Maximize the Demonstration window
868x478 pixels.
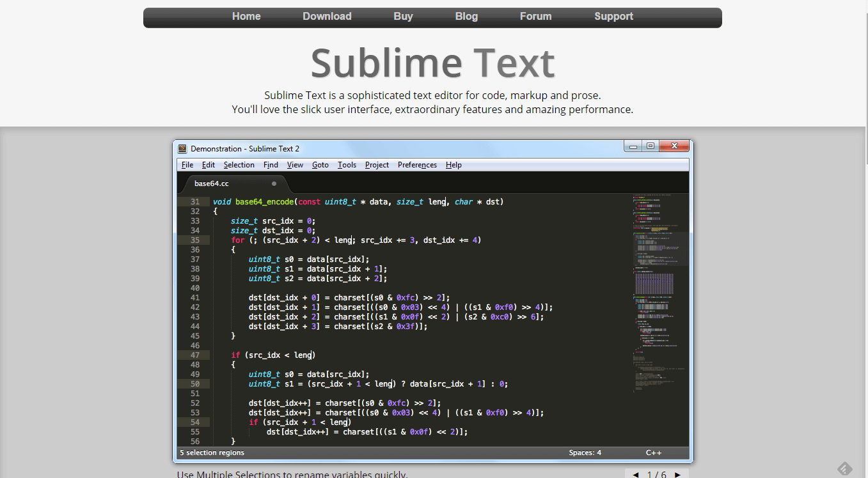[x=651, y=146]
